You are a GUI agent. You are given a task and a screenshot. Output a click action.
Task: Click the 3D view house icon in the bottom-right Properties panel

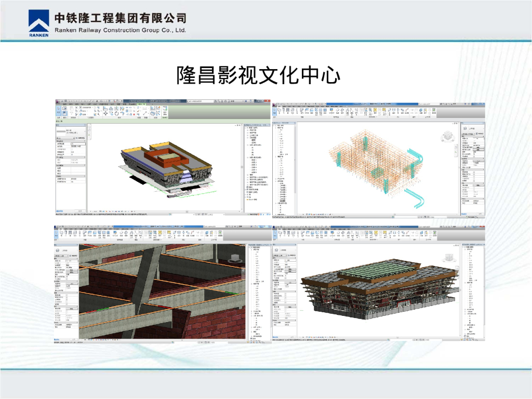pos(276,250)
